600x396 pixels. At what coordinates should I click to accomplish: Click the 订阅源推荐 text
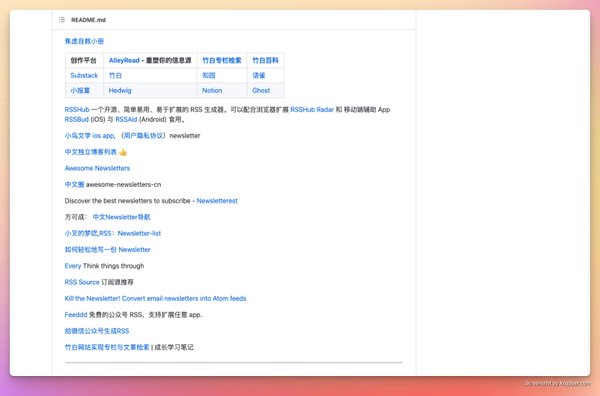pos(117,282)
